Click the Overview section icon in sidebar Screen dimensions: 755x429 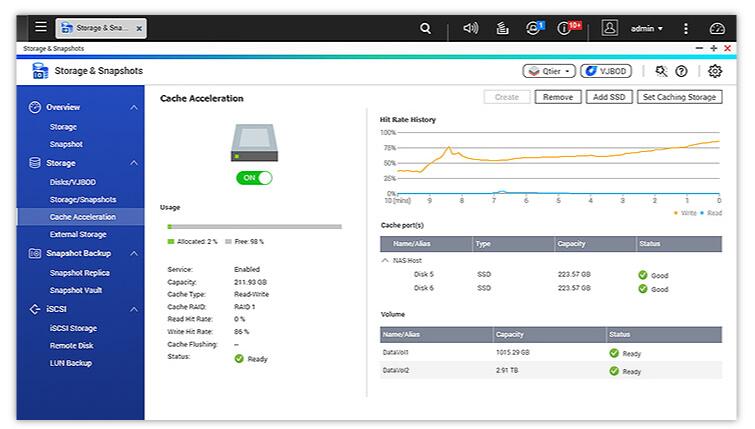tap(35, 107)
